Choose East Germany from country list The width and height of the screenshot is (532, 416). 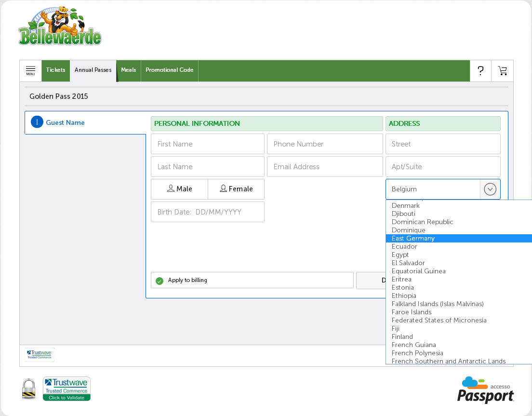click(x=413, y=238)
